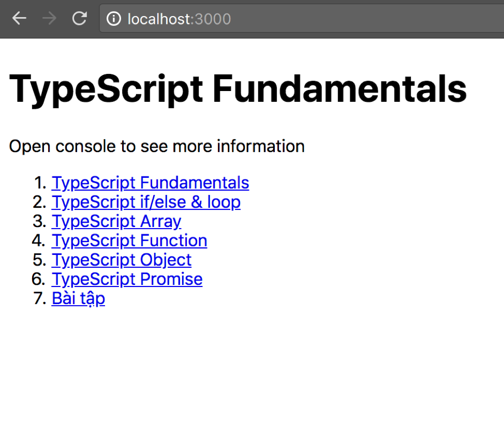This screenshot has height=422, width=504.
Task: Click the ':3000' port in the URL
Action: 212,19
